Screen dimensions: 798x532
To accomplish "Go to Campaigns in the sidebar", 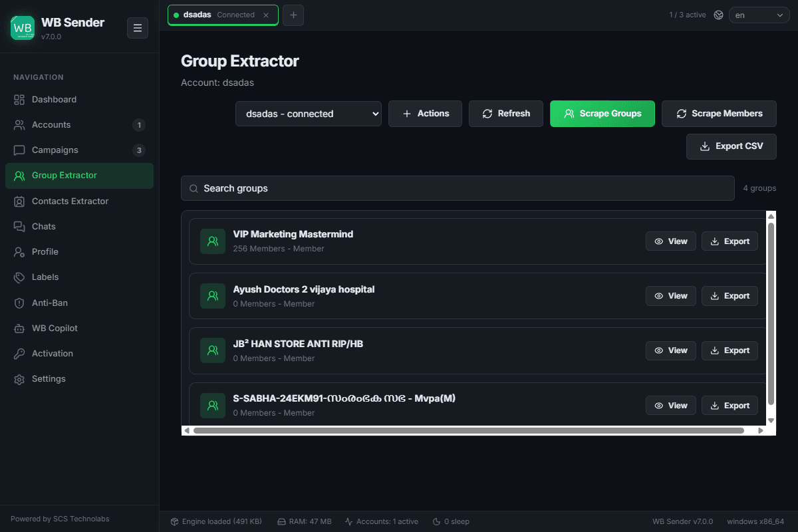I will pyautogui.click(x=79, y=150).
